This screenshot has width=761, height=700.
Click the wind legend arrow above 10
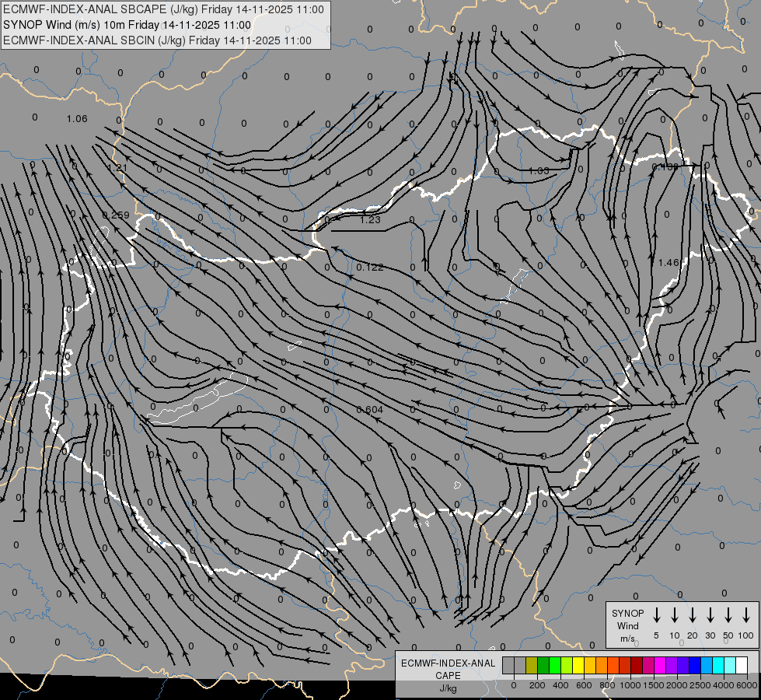point(675,615)
